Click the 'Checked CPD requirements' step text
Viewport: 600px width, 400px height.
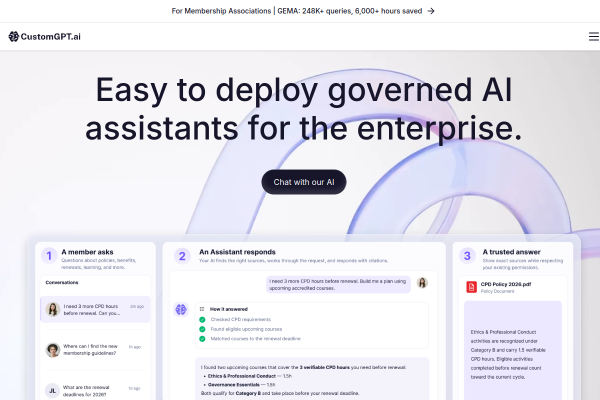(241, 320)
